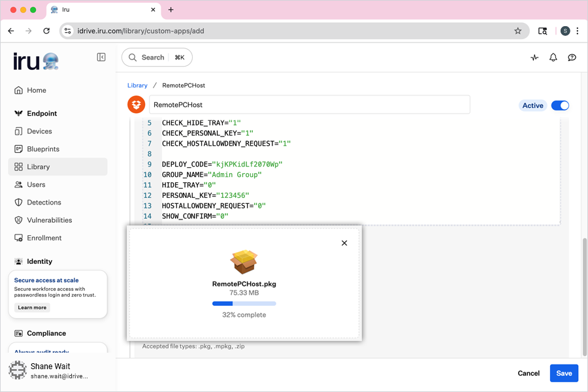The width and height of the screenshot is (588, 392).
Task: Open the help chat icon
Action: click(x=572, y=57)
